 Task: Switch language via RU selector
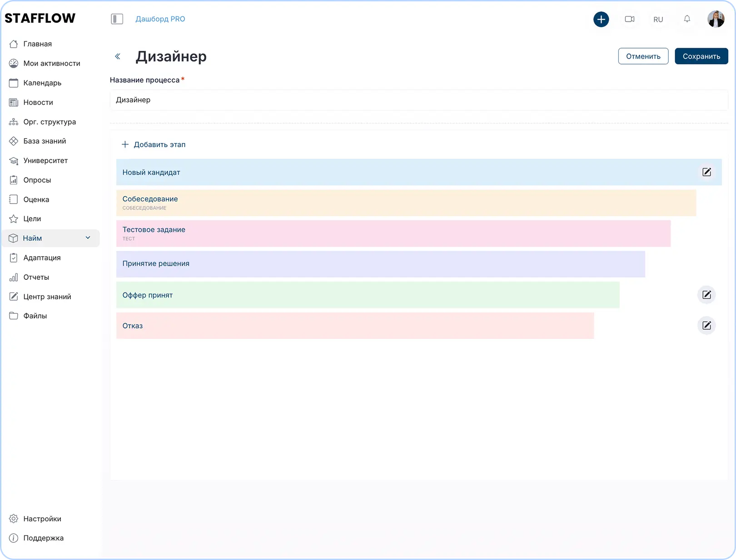coord(658,20)
